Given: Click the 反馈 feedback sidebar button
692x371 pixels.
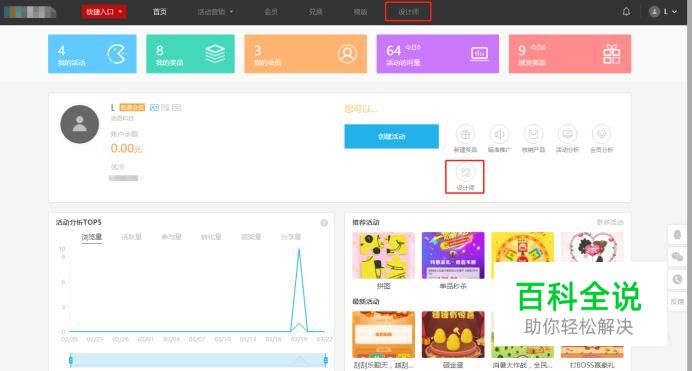Looking at the screenshot, I should pyautogui.click(x=677, y=301).
